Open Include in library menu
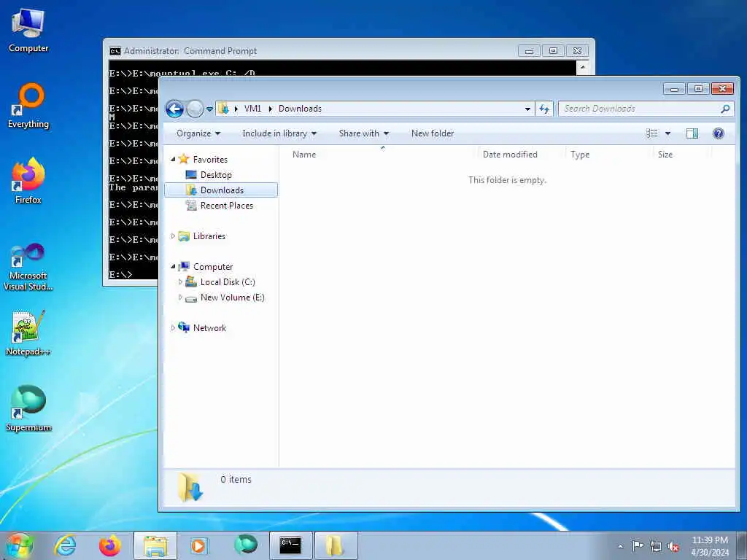The image size is (747, 560). pos(279,133)
